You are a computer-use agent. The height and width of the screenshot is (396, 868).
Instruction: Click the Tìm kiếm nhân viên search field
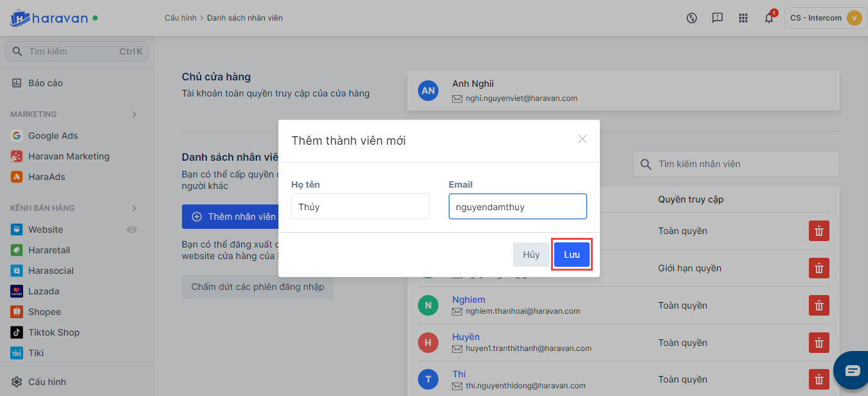tap(736, 164)
